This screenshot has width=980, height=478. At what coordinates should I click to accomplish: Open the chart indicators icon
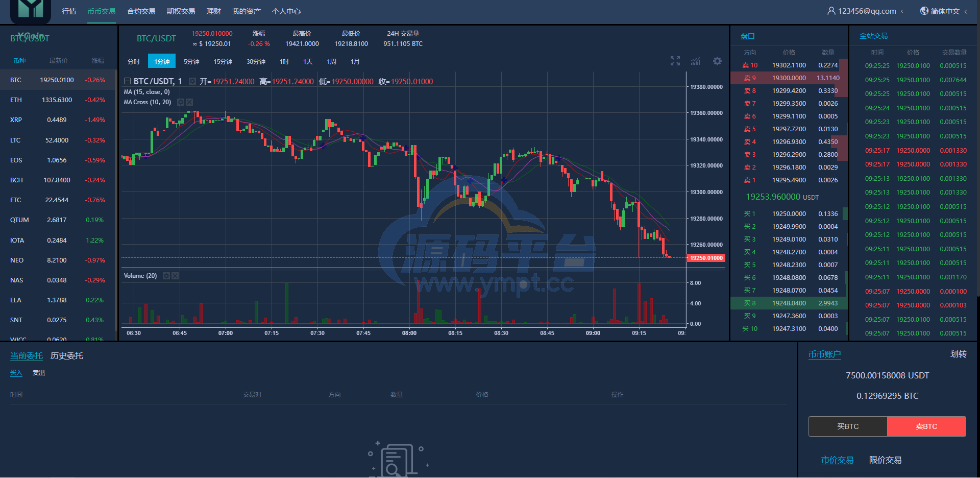click(696, 61)
